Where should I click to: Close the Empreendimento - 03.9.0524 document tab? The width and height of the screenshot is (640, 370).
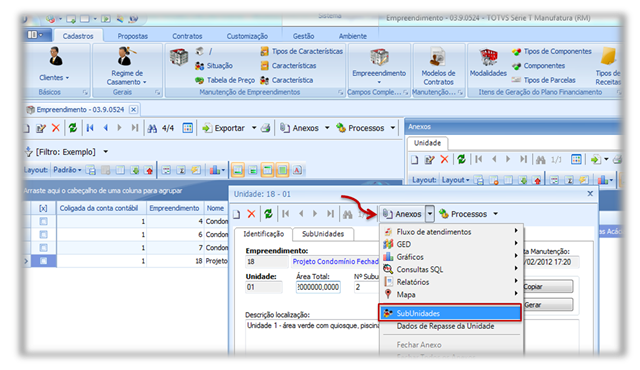[x=133, y=109]
